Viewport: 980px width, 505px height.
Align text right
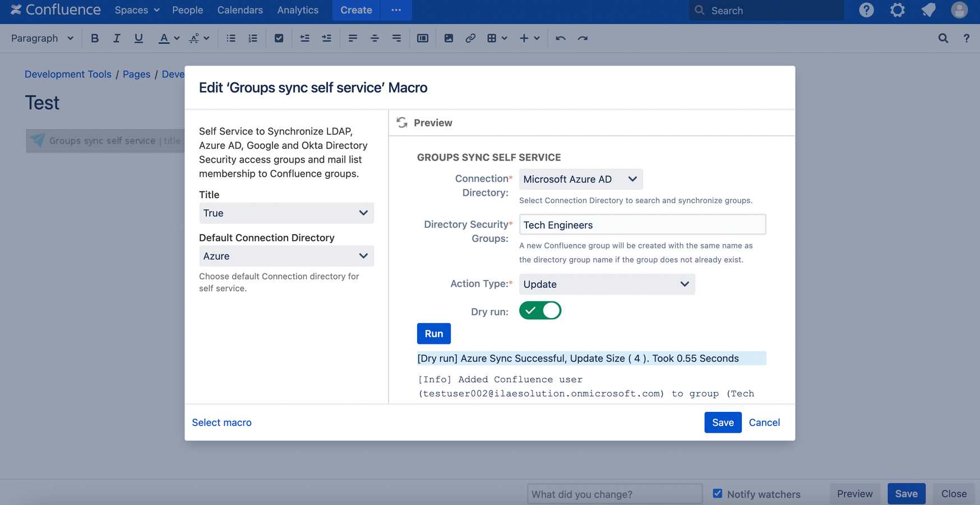pyautogui.click(x=396, y=38)
